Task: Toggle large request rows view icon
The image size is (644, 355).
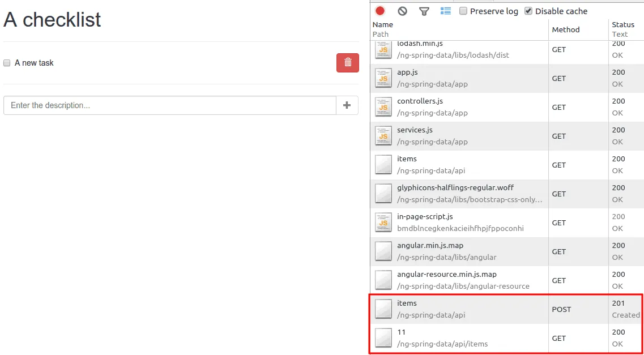Action: 446,11
